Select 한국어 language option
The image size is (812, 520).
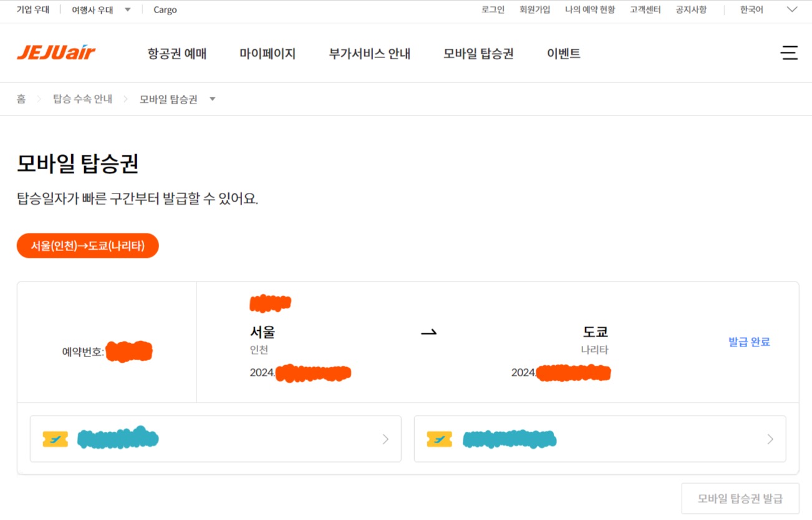(752, 10)
